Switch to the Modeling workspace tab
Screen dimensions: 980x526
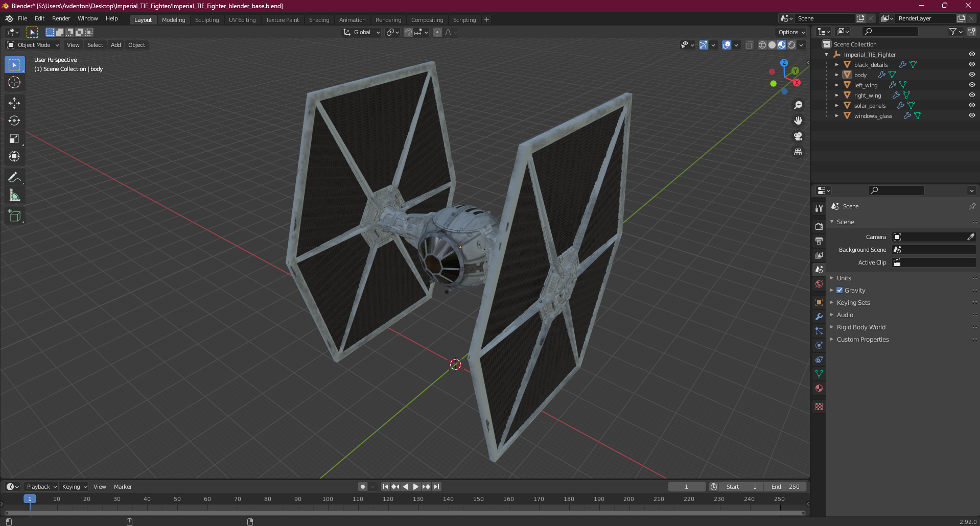173,20
